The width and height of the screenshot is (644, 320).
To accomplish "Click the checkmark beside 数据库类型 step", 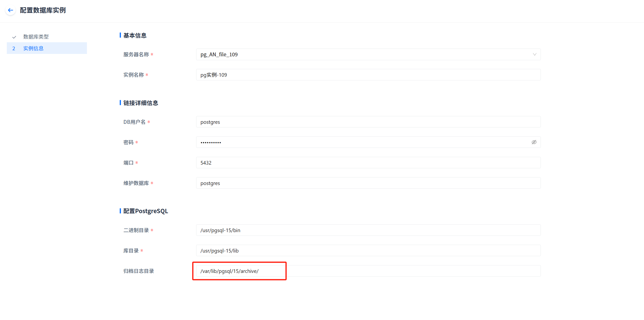I will pos(14,37).
